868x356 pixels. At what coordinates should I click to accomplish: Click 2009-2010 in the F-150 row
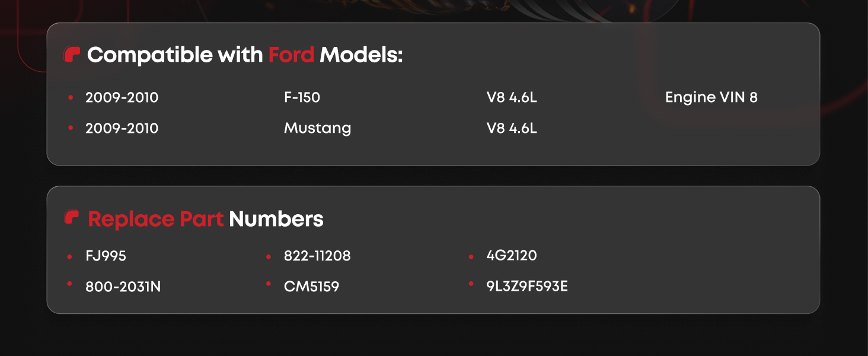122,97
